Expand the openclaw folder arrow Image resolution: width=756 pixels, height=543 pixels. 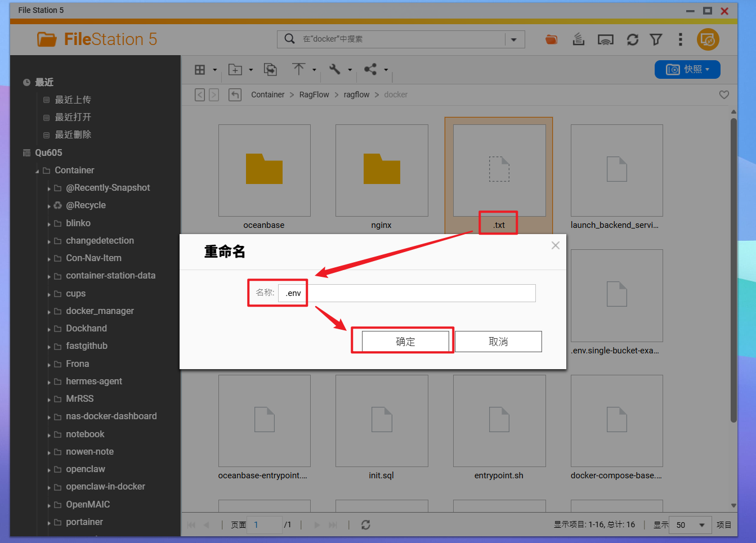point(49,470)
